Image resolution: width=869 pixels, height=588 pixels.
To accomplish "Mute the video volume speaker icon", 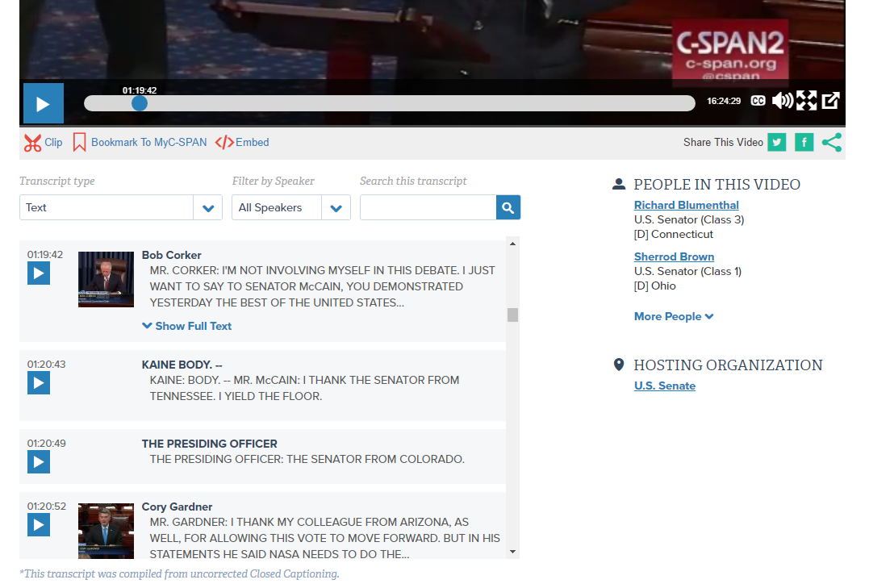I will (782, 101).
